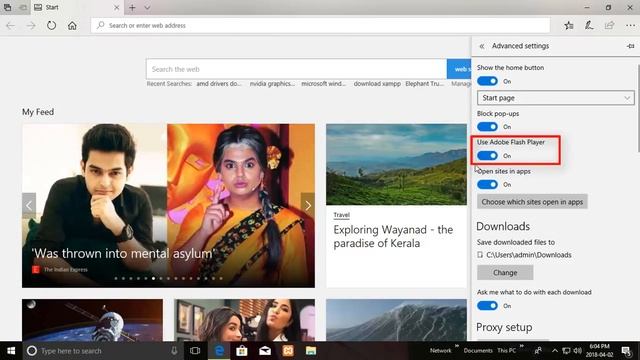Refresh the current page
This screenshot has height=360, width=640.
pyautogui.click(x=51, y=25)
